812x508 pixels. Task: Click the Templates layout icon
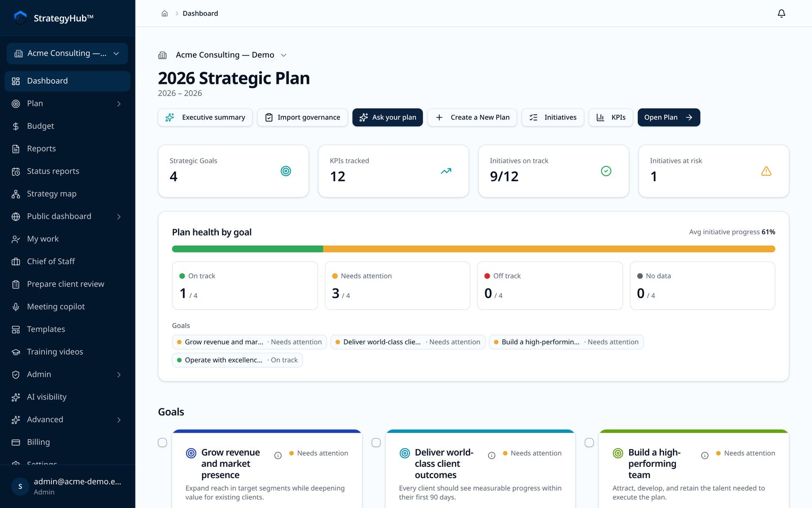tap(16, 329)
